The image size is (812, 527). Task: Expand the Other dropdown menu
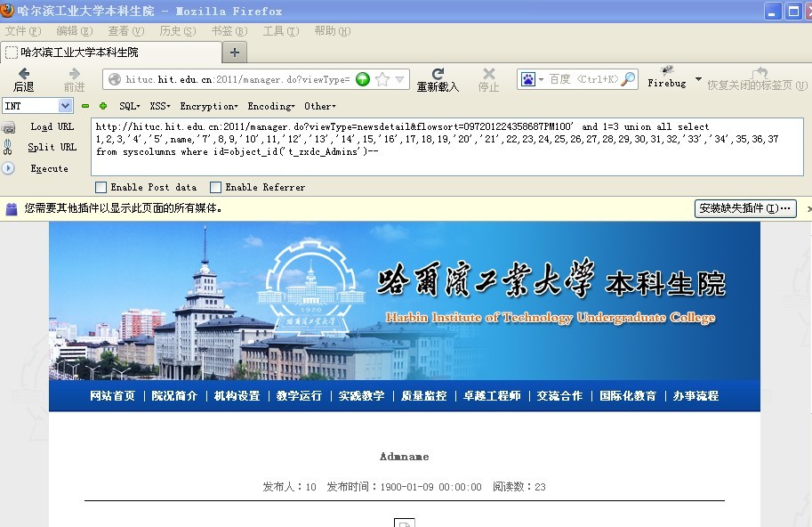pos(319,106)
